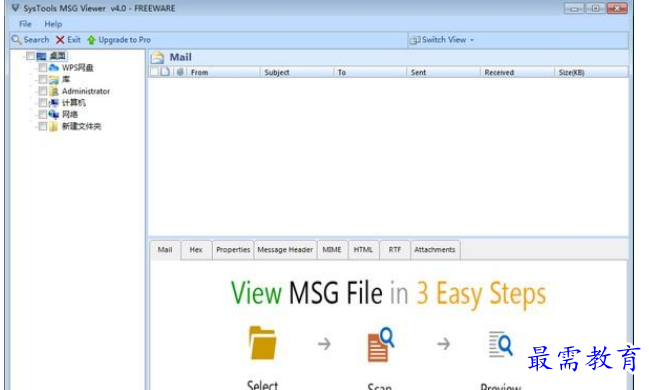The width and height of the screenshot is (649, 390).
Task: Click the orange Scan document step icon
Action: [380, 344]
